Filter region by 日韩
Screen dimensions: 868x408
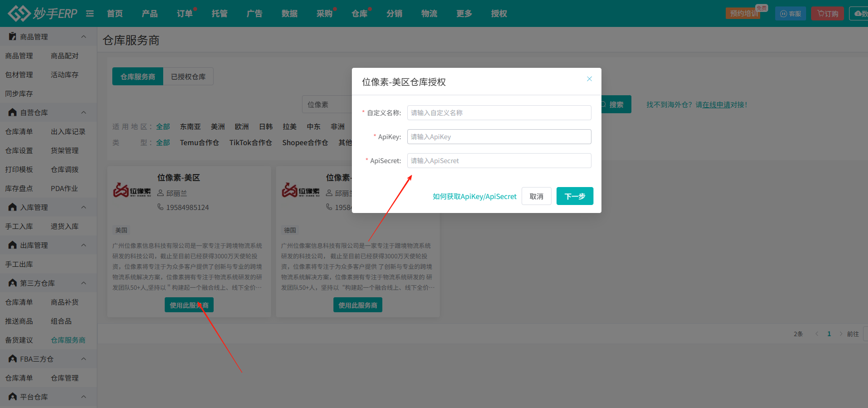[x=266, y=127]
